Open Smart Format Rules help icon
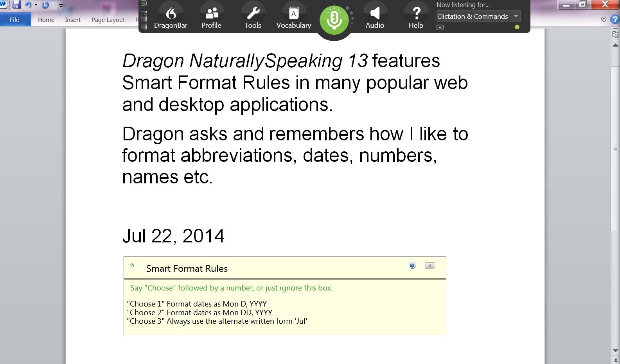This screenshot has height=364, width=620. tap(412, 266)
